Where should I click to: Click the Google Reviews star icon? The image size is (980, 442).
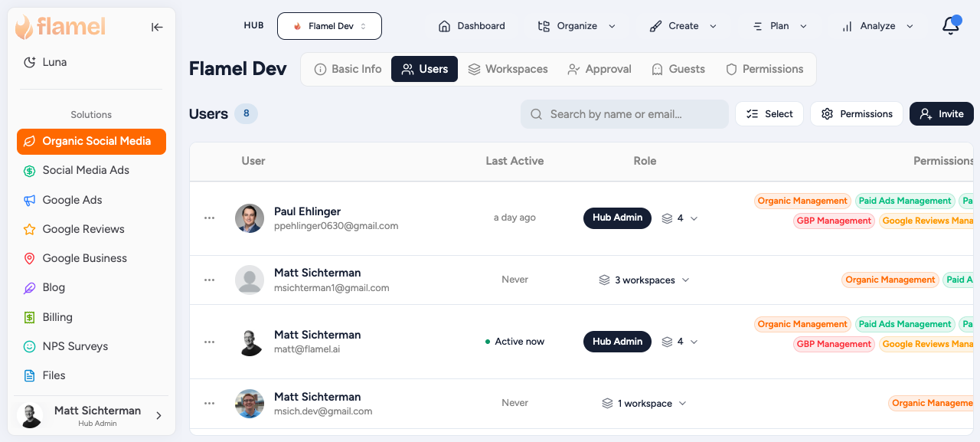tap(29, 230)
